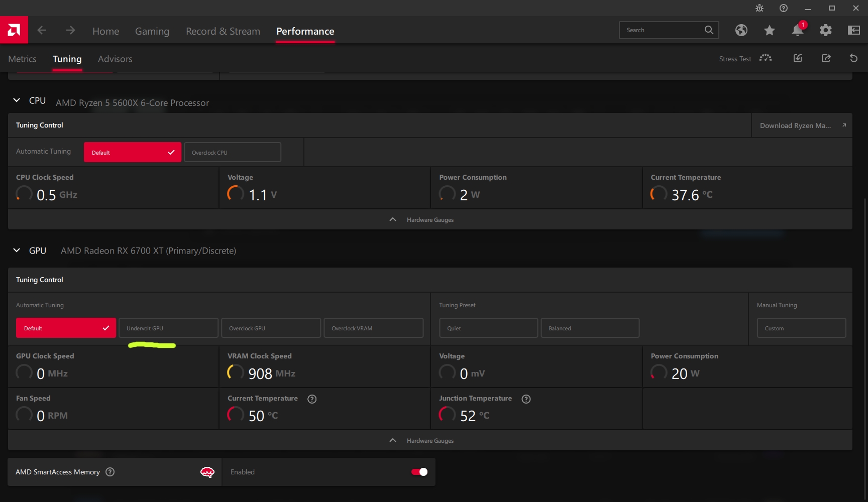Open the web browser globe icon
The height and width of the screenshot is (502, 868).
(x=741, y=31)
